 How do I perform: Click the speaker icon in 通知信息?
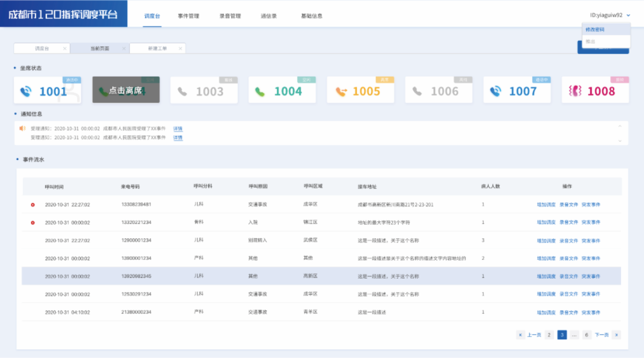[22, 128]
